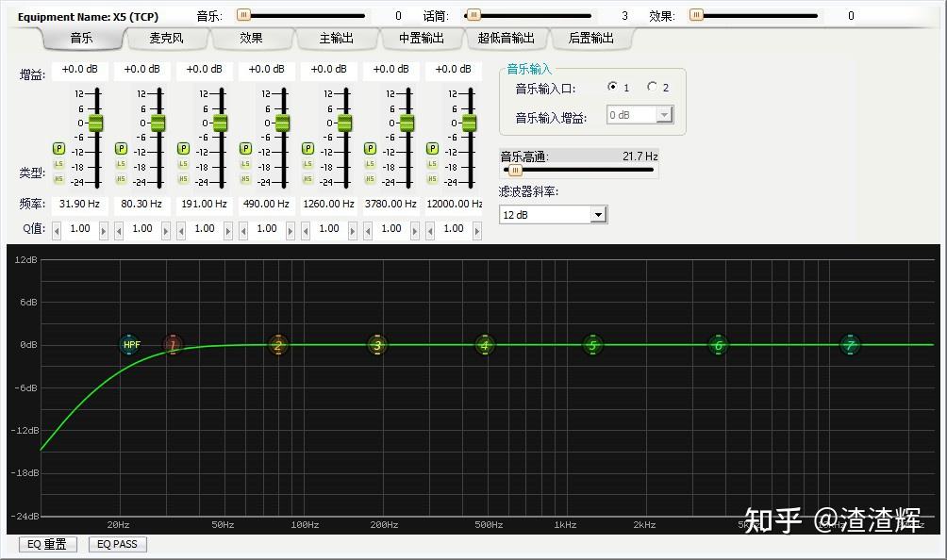The height and width of the screenshot is (560, 947).
Task: Switch to the 麦克风 tab
Action: (166, 39)
